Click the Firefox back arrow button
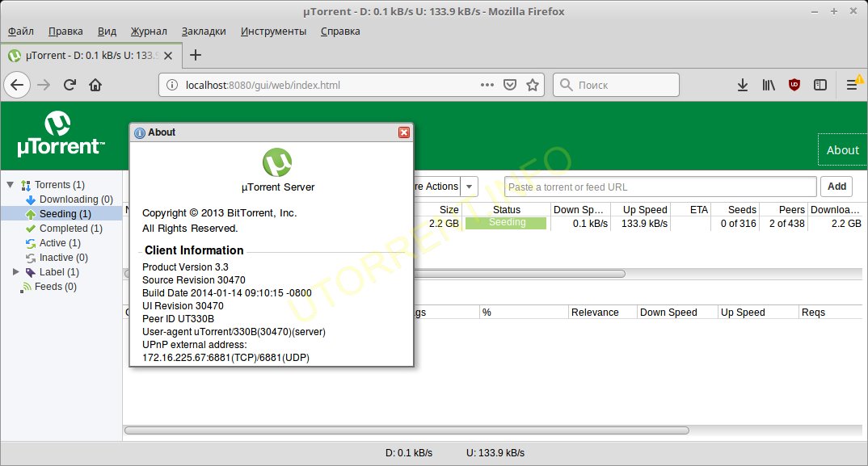 (17, 86)
